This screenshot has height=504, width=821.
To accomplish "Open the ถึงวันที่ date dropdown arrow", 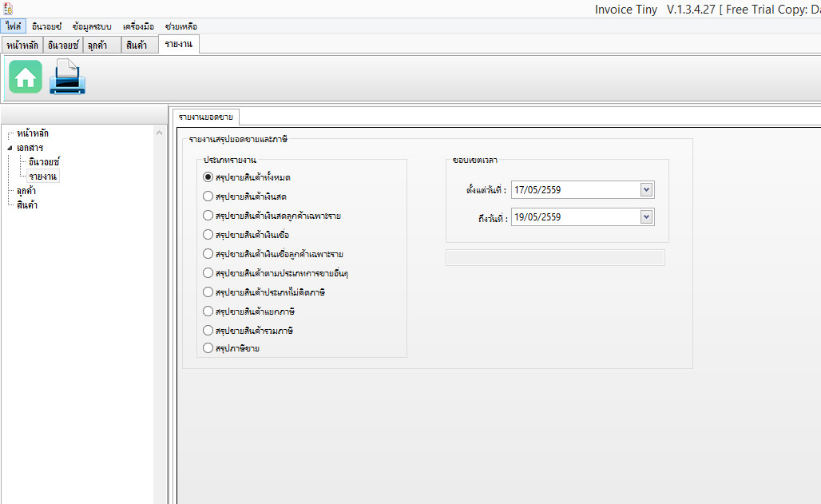I will 647,217.
